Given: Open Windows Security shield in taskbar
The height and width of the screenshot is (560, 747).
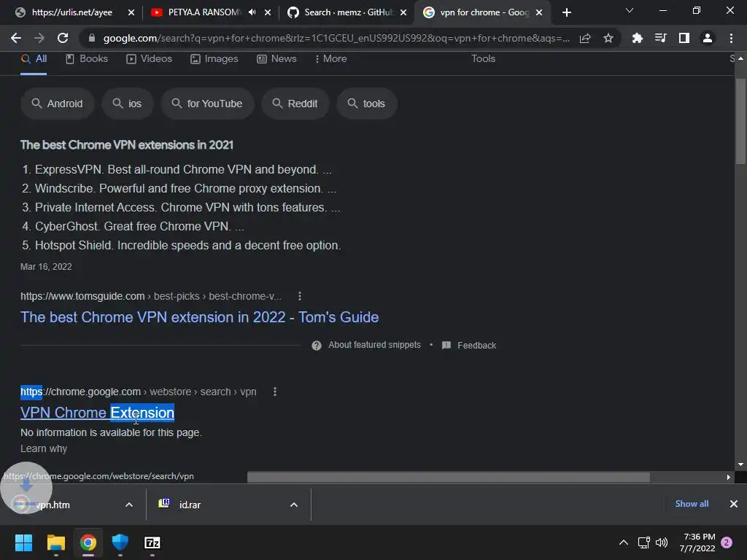Looking at the screenshot, I should point(120,542).
